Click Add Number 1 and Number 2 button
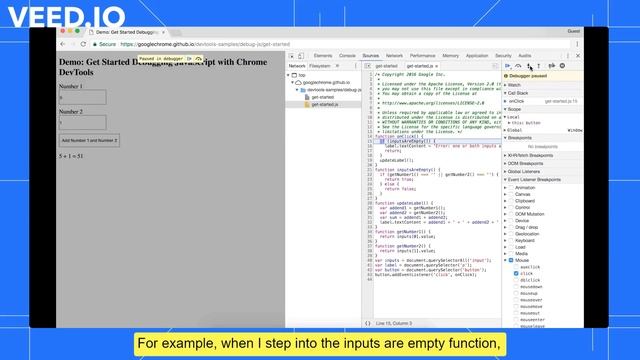The image size is (640, 360). click(x=89, y=140)
